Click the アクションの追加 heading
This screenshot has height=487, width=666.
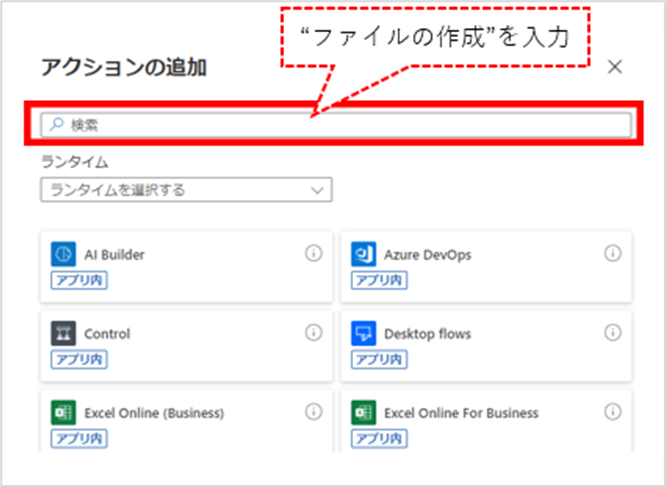coord(124,68)
